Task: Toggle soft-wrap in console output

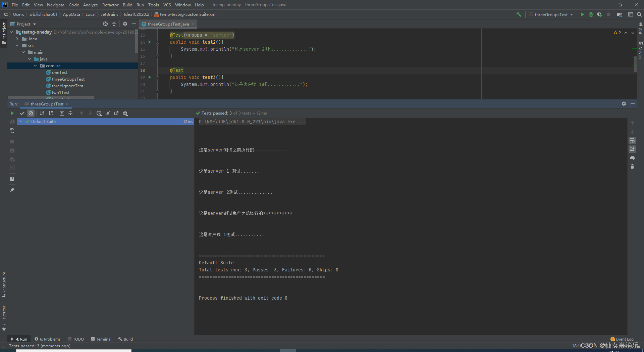Action: pos(632,140)
